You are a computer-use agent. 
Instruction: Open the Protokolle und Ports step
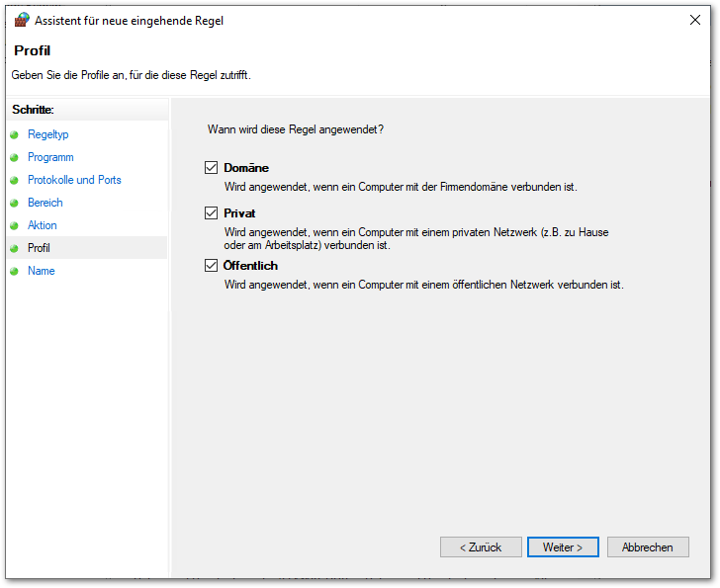tap(74, 180)
